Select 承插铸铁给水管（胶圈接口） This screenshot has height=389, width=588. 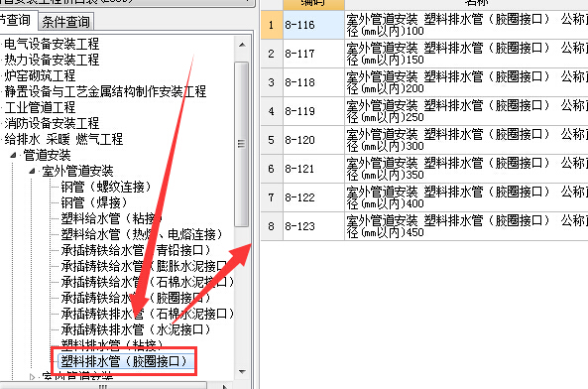click(x=136, y=298)
